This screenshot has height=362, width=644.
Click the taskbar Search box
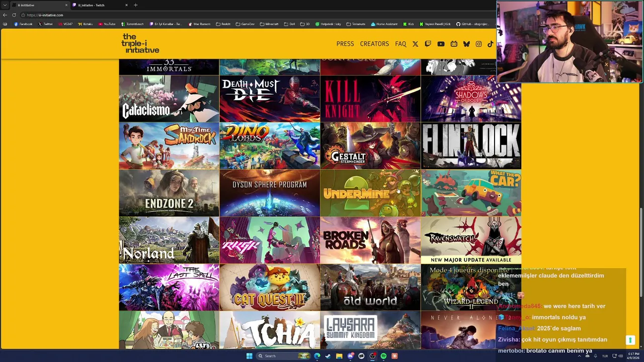coord(283,356)
